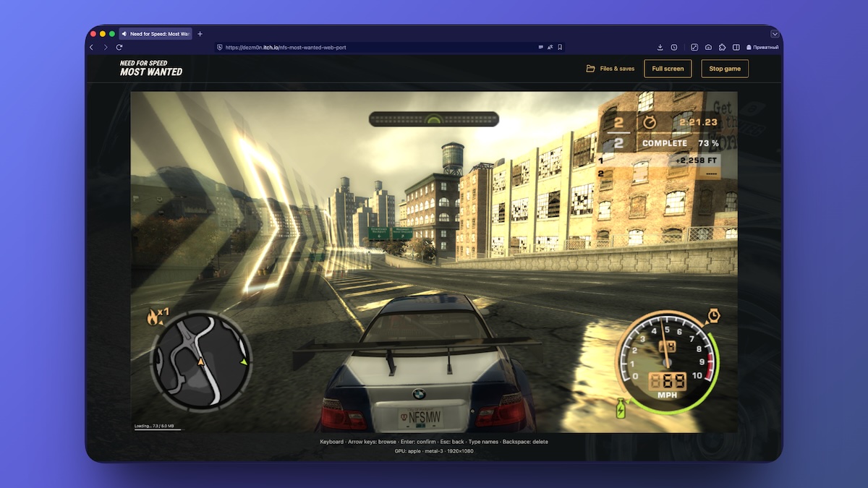Click the police radar detector bar
Viewport: 868px width, 488px height.
point(434,119)
